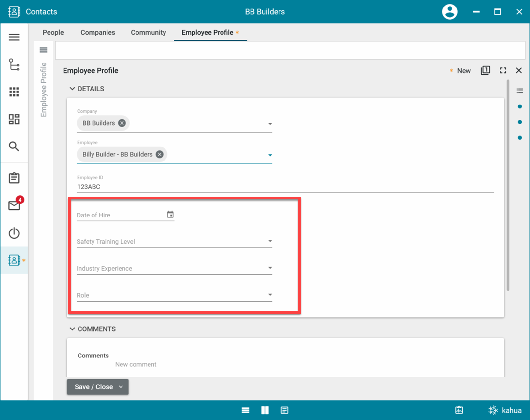
Task: Open messages envelope with 4 badge
Action: pos(15,205)
